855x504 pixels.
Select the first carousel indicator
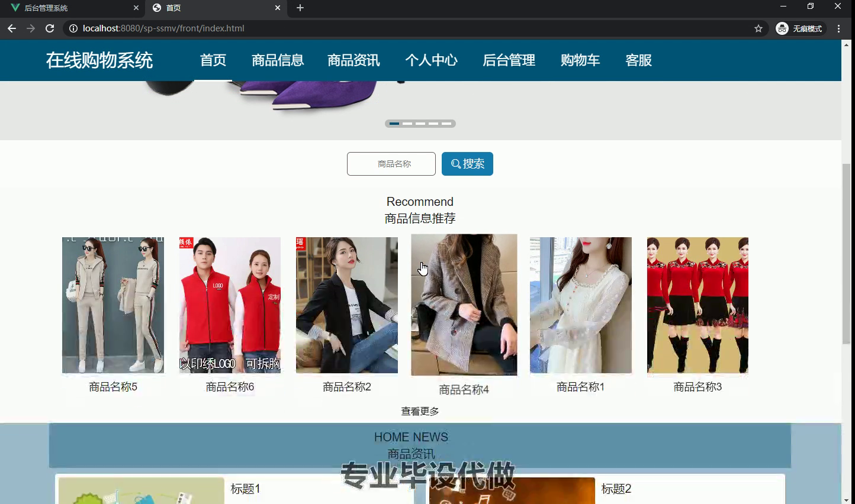(x=394, y=124)
